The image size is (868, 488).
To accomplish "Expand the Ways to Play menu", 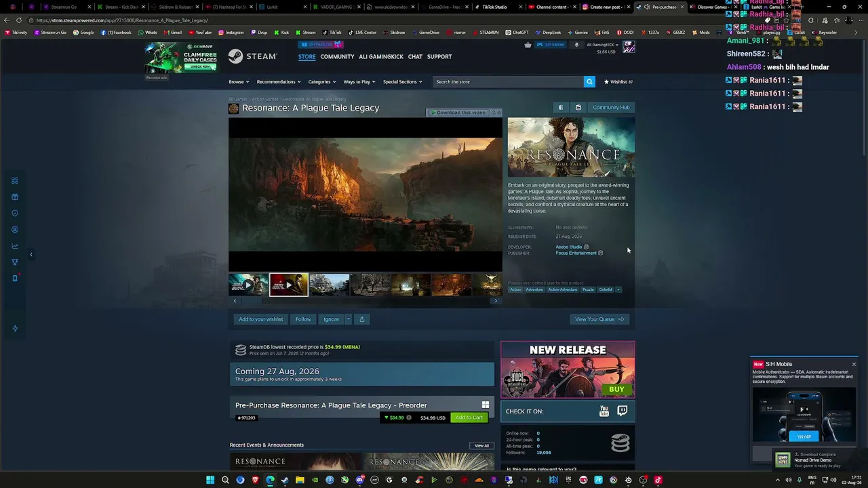I will tap(359, 81).
